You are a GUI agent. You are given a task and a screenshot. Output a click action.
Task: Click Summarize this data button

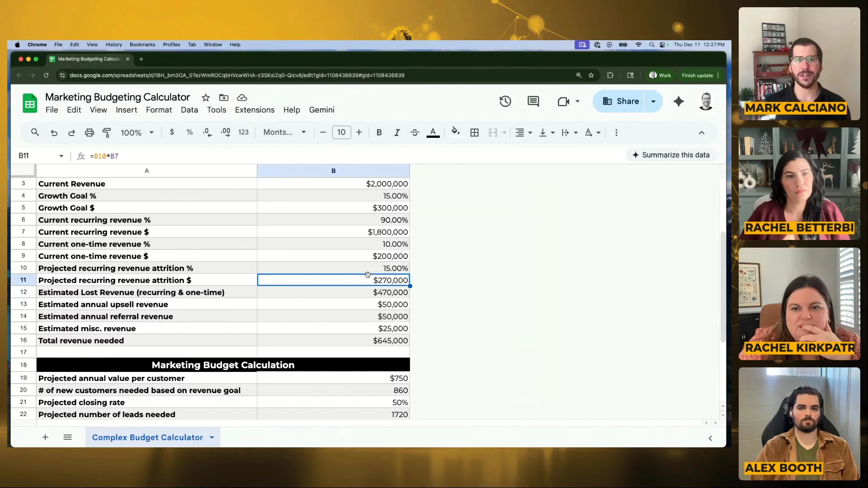670,155
